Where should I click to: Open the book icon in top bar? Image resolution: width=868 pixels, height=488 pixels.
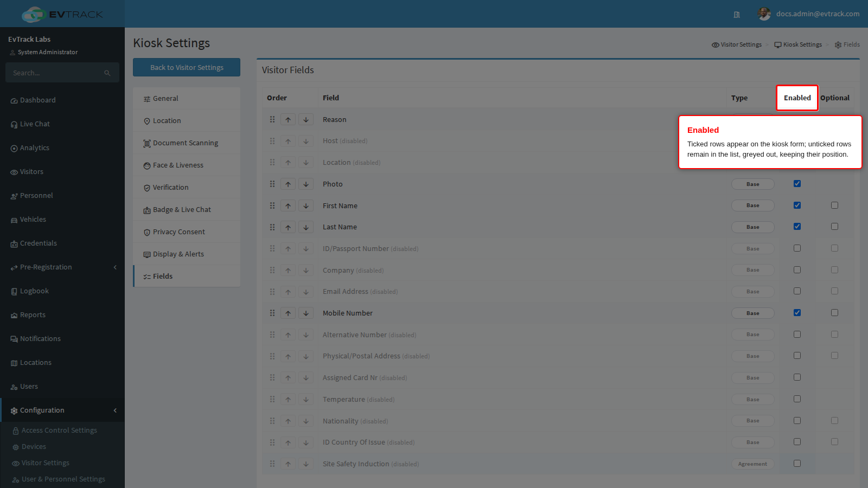click(737, 15)
